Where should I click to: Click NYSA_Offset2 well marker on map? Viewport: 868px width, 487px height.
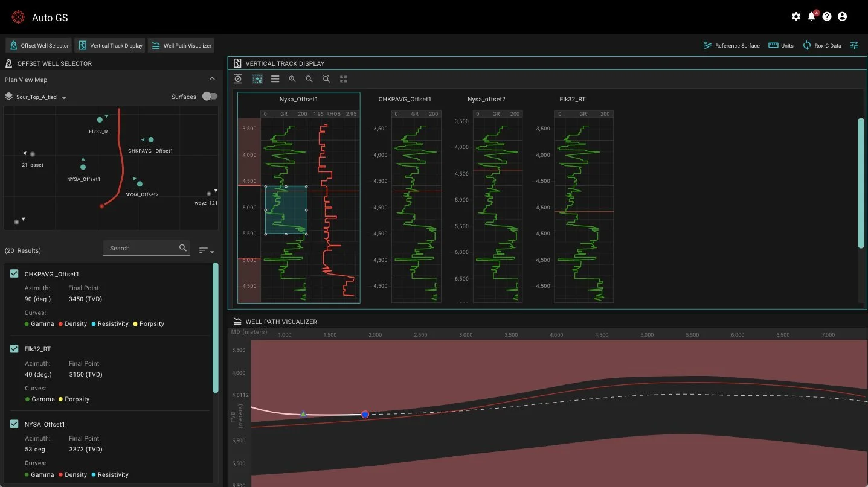(x=140, y=184)
